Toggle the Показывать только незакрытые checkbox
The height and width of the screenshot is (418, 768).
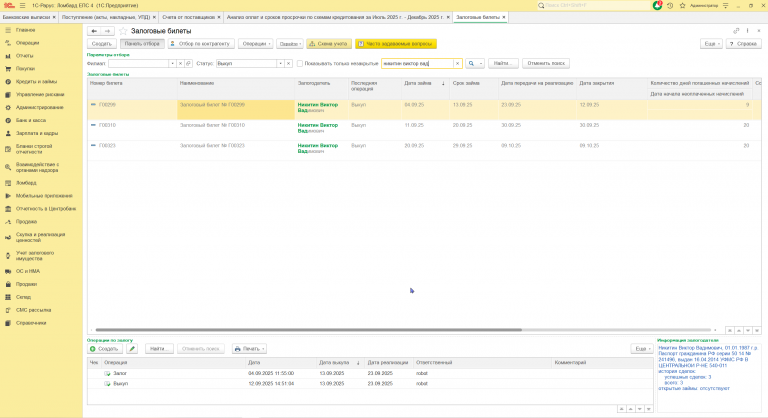(x=301, y=63)
